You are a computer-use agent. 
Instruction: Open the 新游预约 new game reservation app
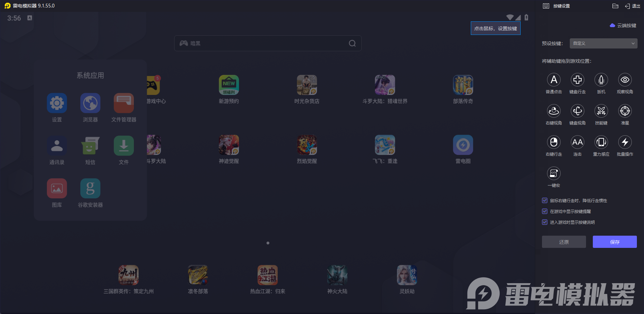tap(229, 85)
